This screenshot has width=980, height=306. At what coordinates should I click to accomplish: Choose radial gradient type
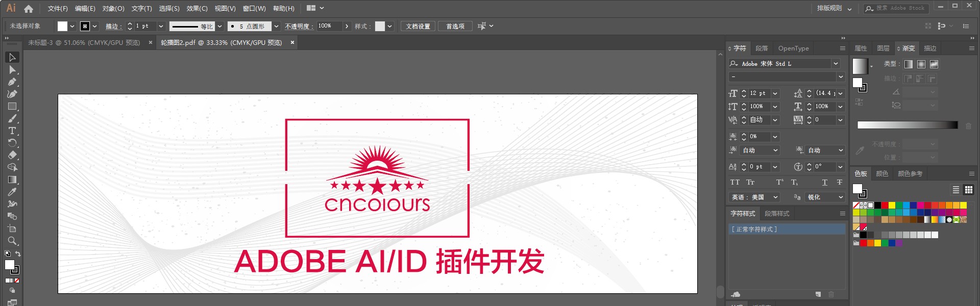(x=921, y=64)
